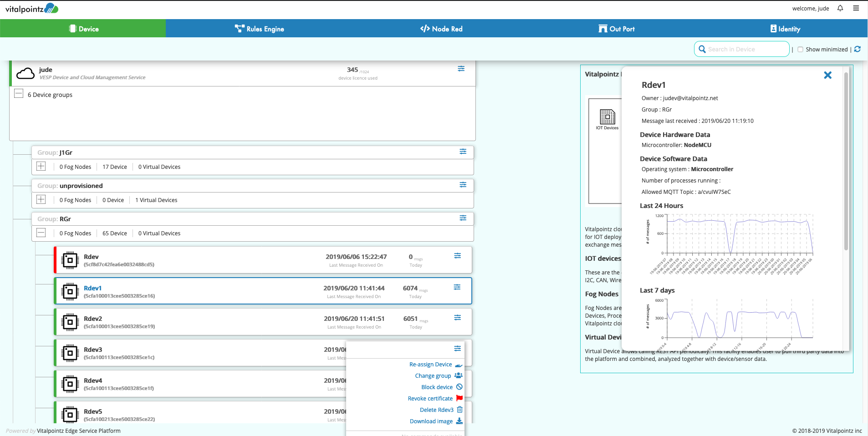The height and width of the screenshot is (436, 868).
Task: Click the magnifier icon in the search box
Action: [702, 49]
